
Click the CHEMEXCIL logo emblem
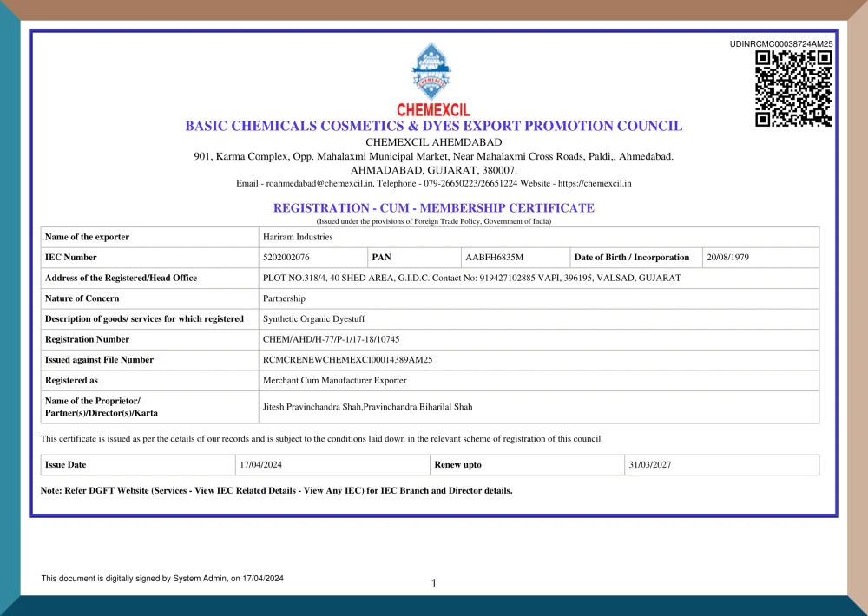[x=431, y=72]
